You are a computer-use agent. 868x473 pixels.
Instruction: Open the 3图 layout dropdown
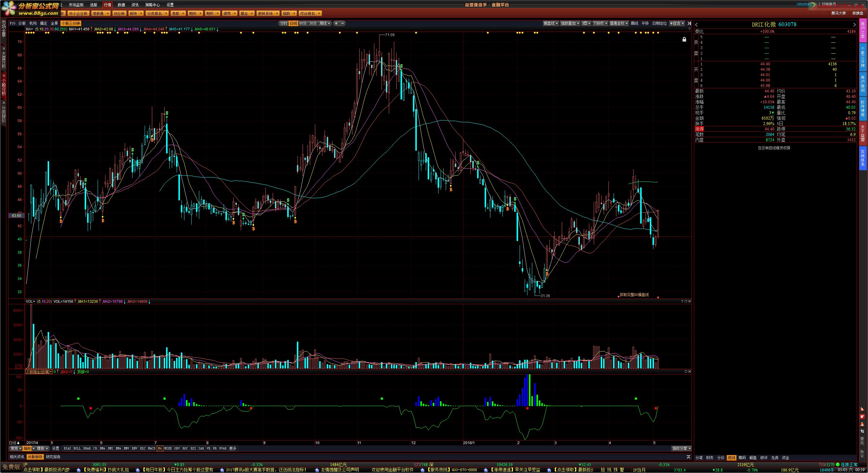586,23
